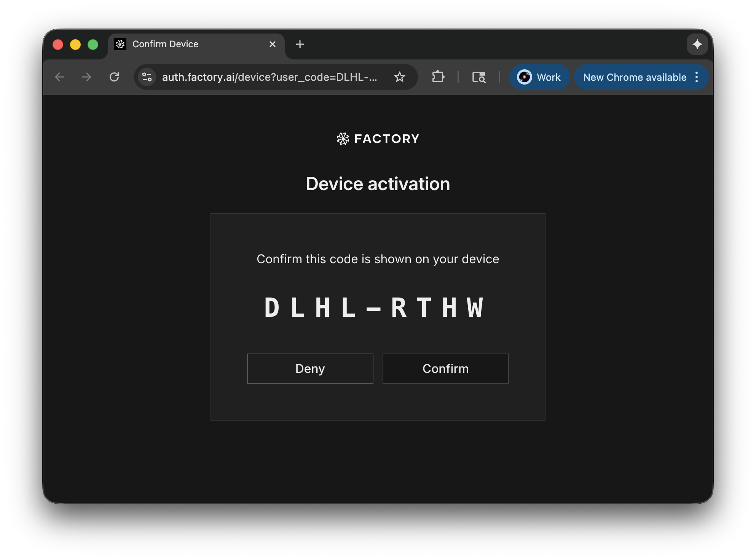Click the Confirm Device favicon on the tab
This screenshot has height=560, width=756.
(121, 44)
